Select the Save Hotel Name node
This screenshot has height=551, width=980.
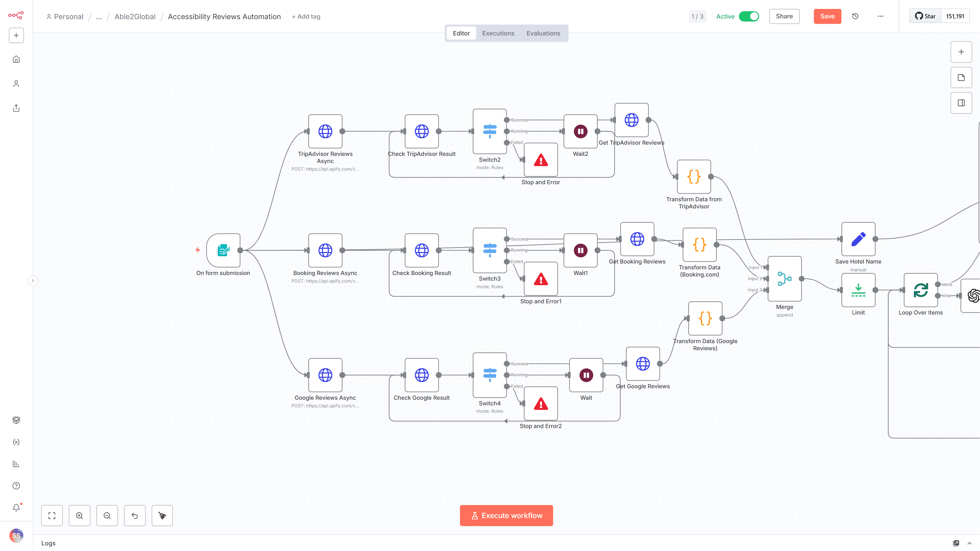tap(858, 239)
